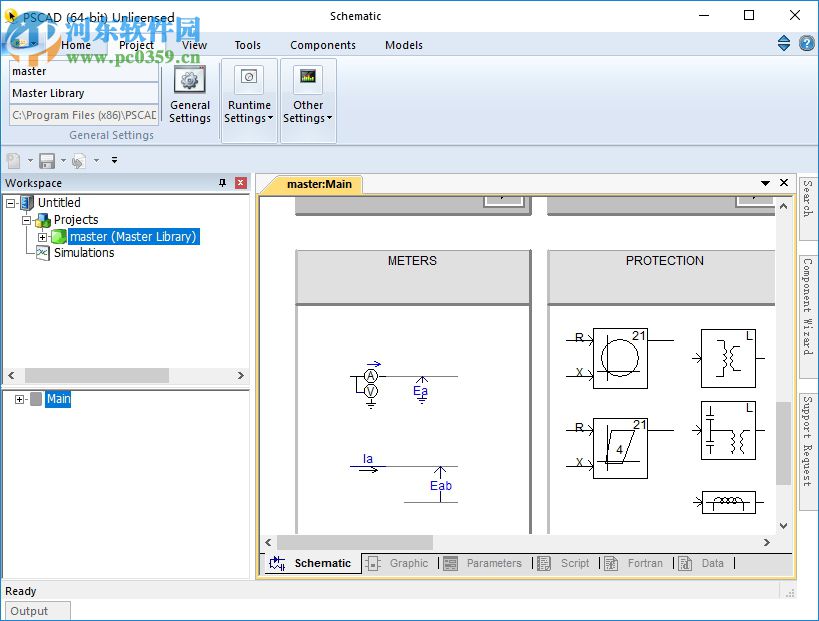
Task: Click the New file icon in quick toolbar
Action: click(14, 160)
